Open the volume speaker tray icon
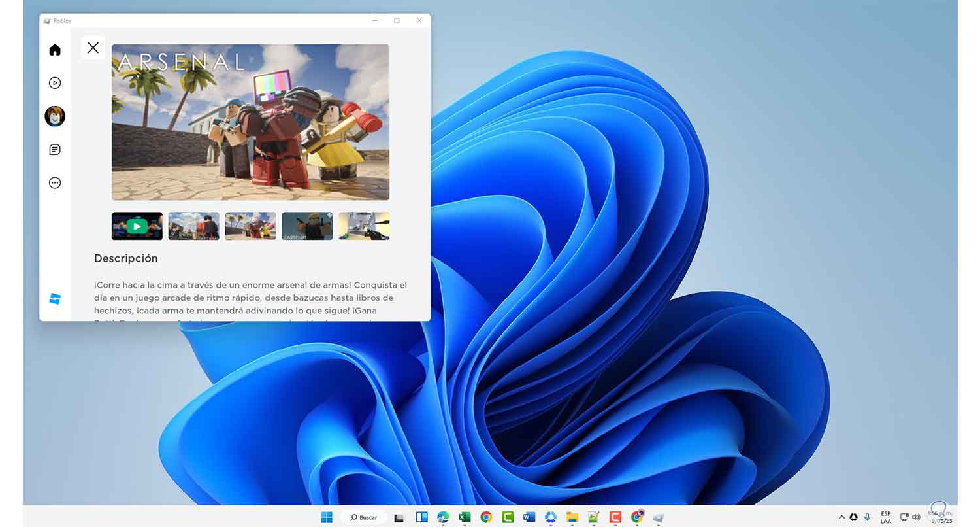This screenshot has height=527, width=980. [x=916, y=517]
